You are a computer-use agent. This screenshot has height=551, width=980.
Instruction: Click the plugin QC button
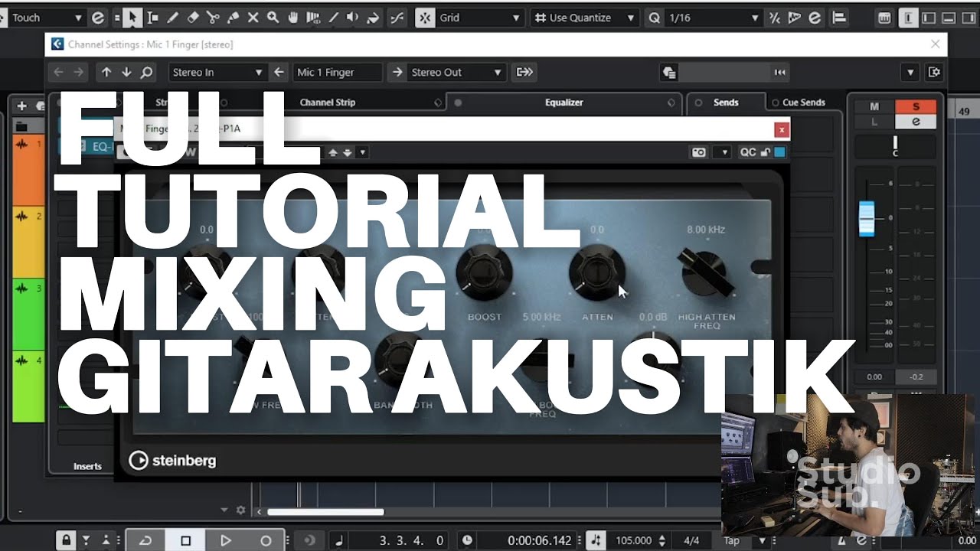[x=748, y=152]
